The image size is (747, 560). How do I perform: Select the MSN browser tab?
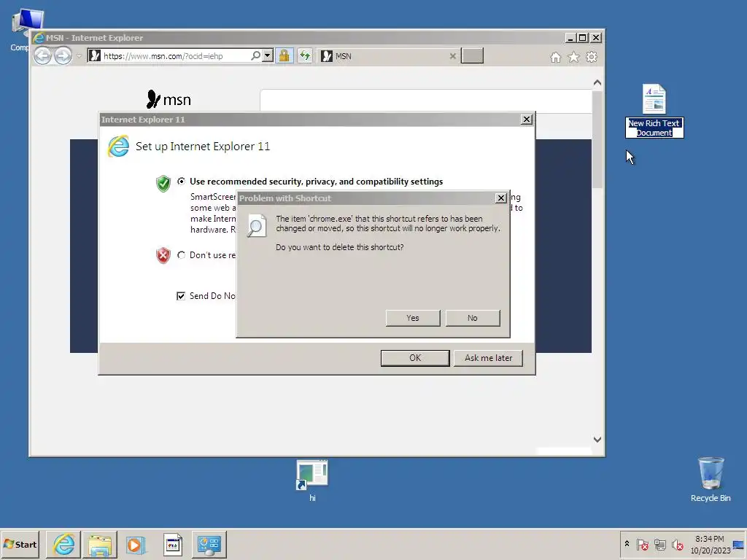tap(388, 56)
